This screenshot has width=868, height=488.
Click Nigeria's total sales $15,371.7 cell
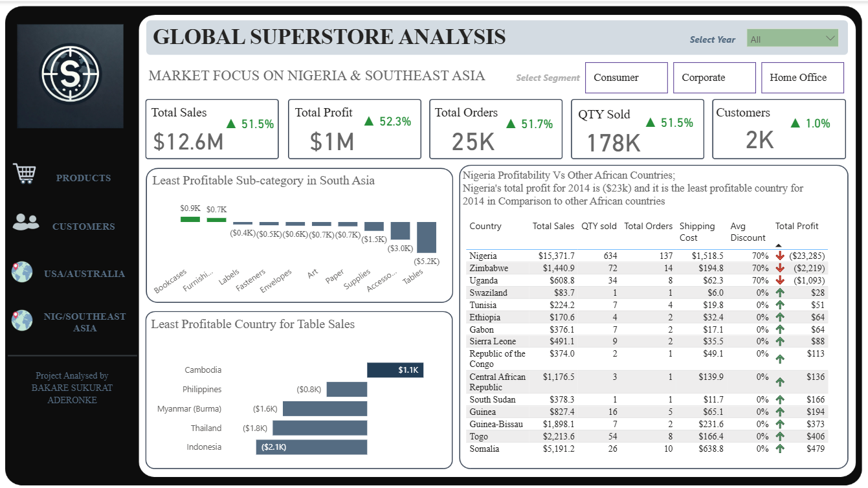[x=557, y=256]
